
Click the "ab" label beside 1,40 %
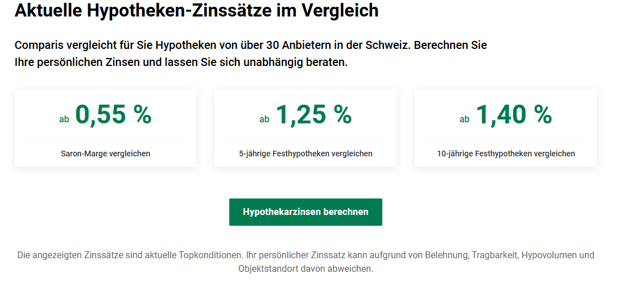tap(464, 119)
